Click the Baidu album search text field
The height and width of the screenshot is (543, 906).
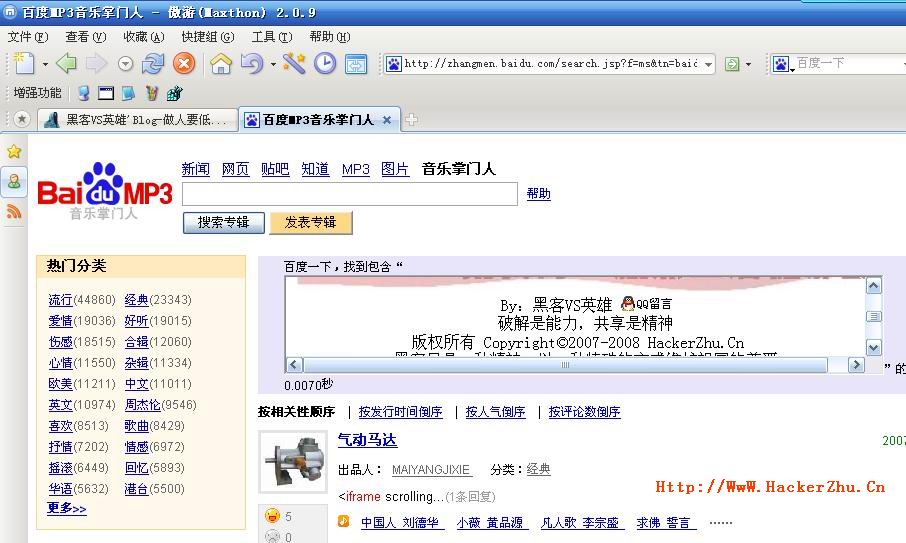(350, 194)
